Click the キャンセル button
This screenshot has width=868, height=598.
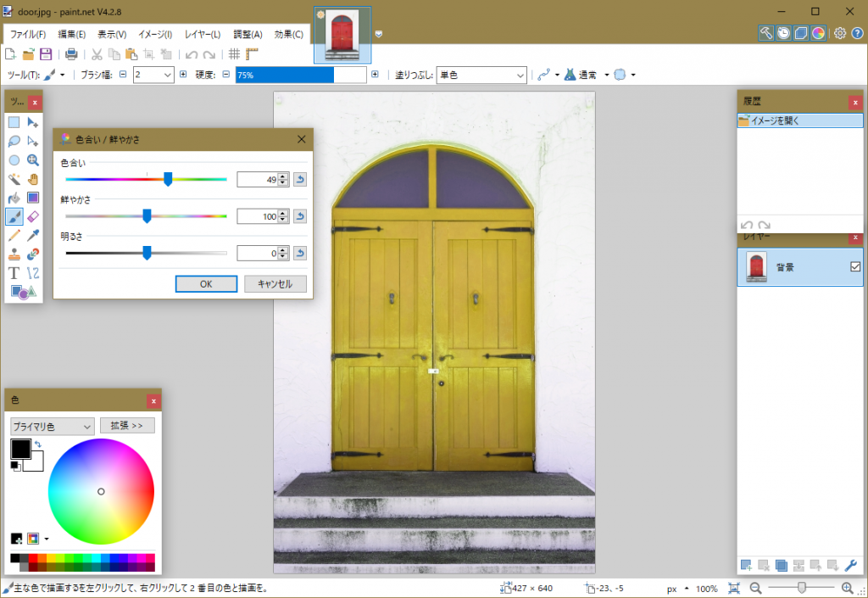tap(275, 284)
